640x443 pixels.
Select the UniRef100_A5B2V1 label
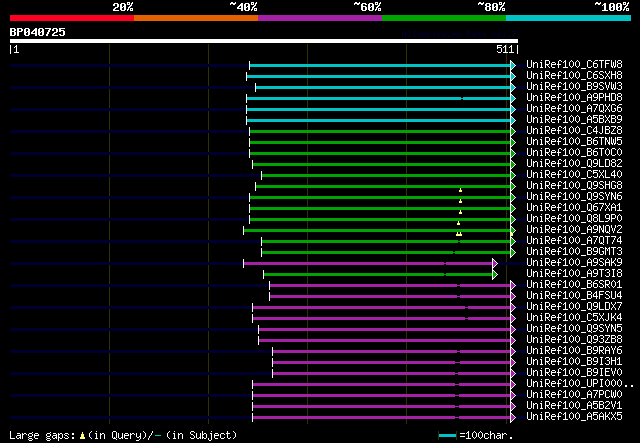tap(574, 406)
